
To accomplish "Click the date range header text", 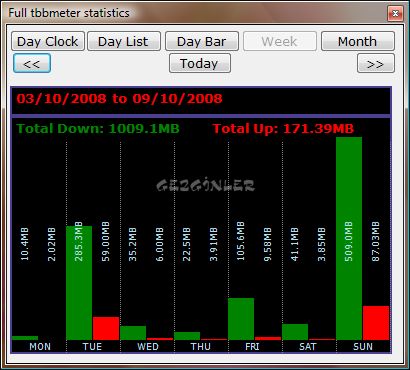I will (119, 99).
